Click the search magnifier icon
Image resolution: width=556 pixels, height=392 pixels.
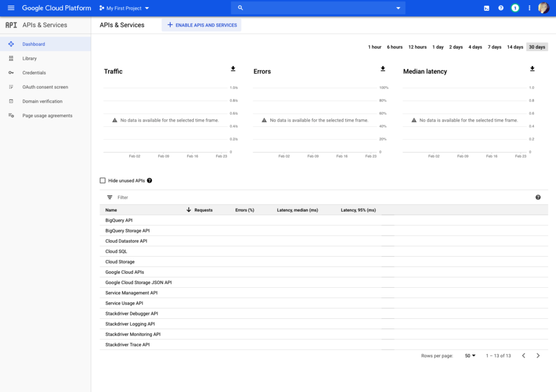pyautogui.click(x=241, y=8)
